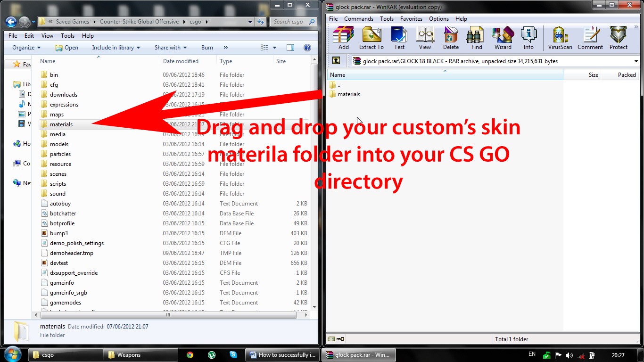Click the Protect archive icon

click(x=618, y=38)
